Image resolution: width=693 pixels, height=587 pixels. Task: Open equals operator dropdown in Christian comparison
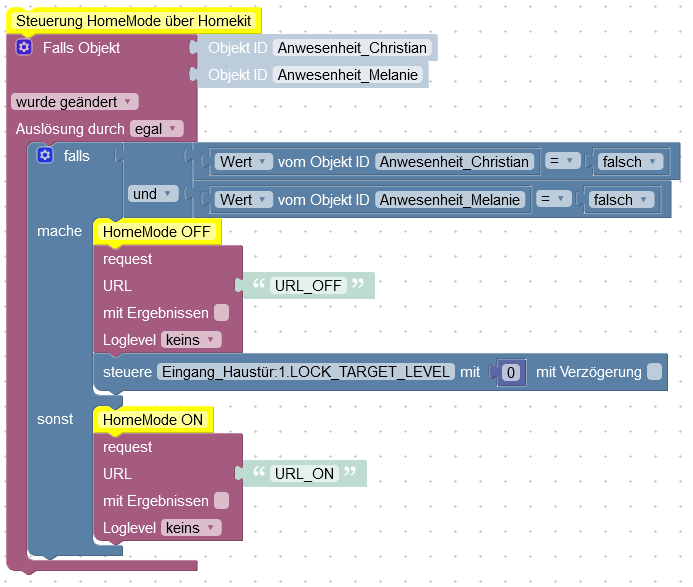point(561,161)
